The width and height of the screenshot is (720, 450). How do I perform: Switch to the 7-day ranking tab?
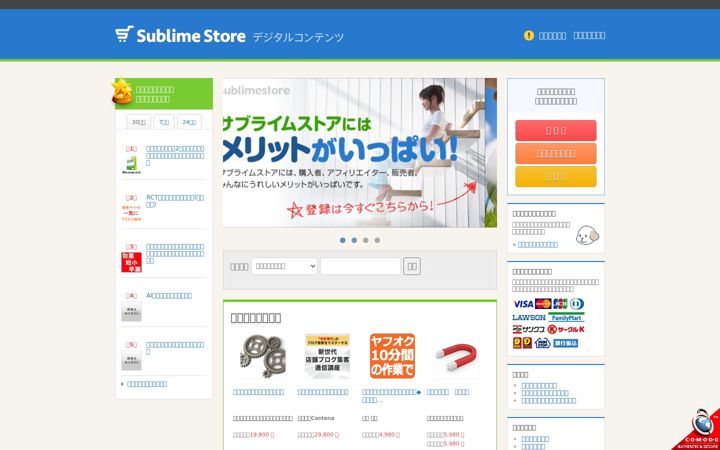coord(164,122)
